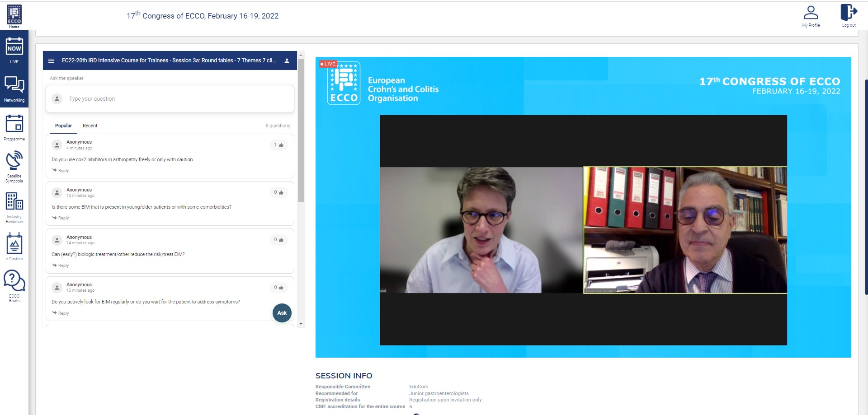Switch to the Recent questions tab
Viewport: 868px width, 415px height.
(90, 126)
